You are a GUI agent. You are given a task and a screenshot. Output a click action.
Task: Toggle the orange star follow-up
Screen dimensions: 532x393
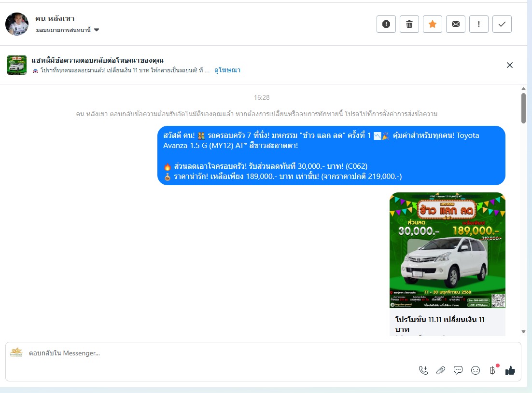[432, 24]
